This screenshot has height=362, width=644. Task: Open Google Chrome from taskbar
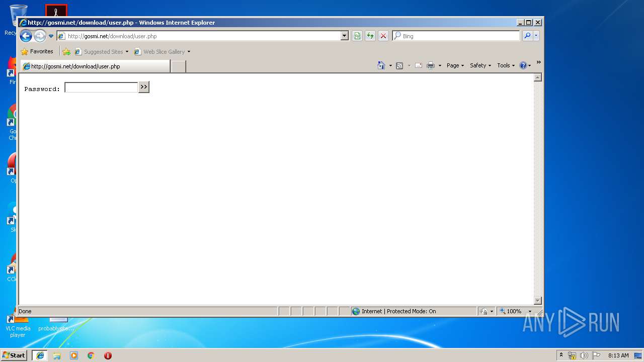tap(91, 355)
